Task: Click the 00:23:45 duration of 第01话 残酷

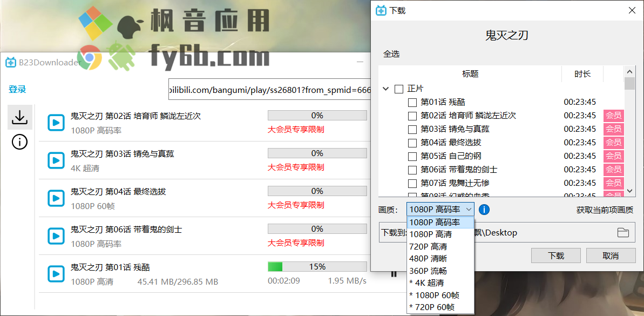Action: 580,102
